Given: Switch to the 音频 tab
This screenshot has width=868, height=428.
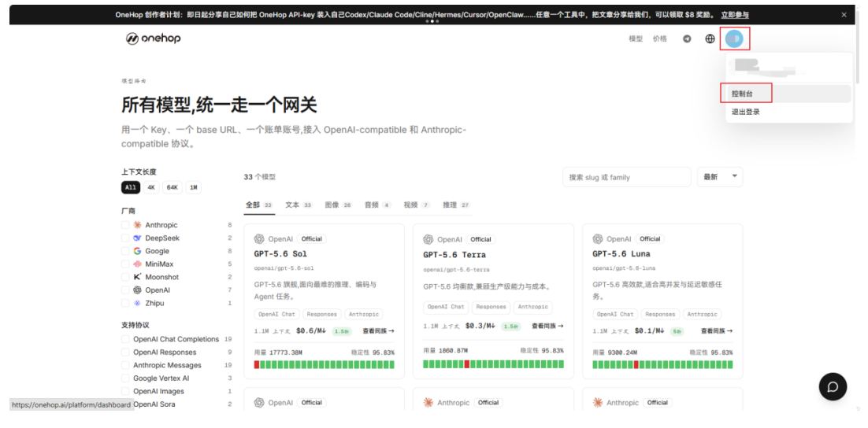Looking at the screenshot, I should coord(377,205).
